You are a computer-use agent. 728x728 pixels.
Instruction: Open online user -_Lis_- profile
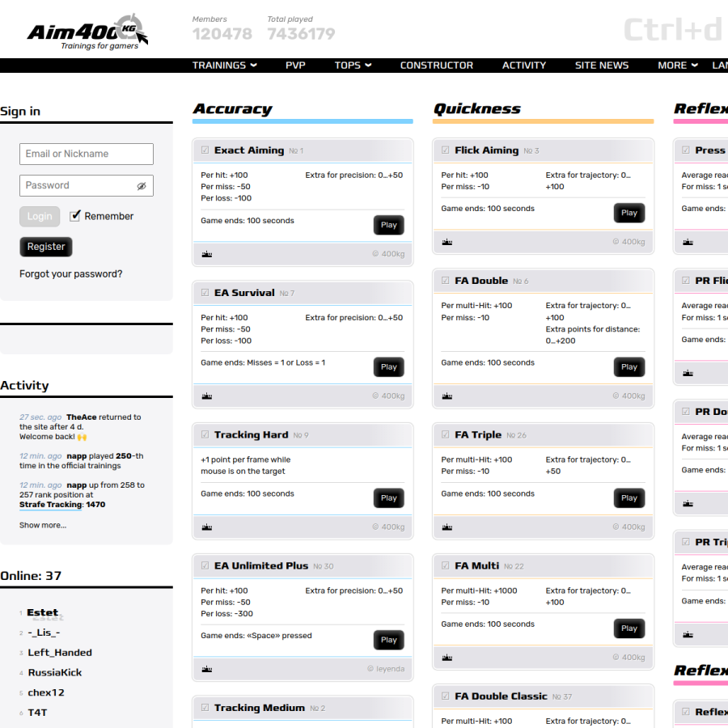[44, 633]
